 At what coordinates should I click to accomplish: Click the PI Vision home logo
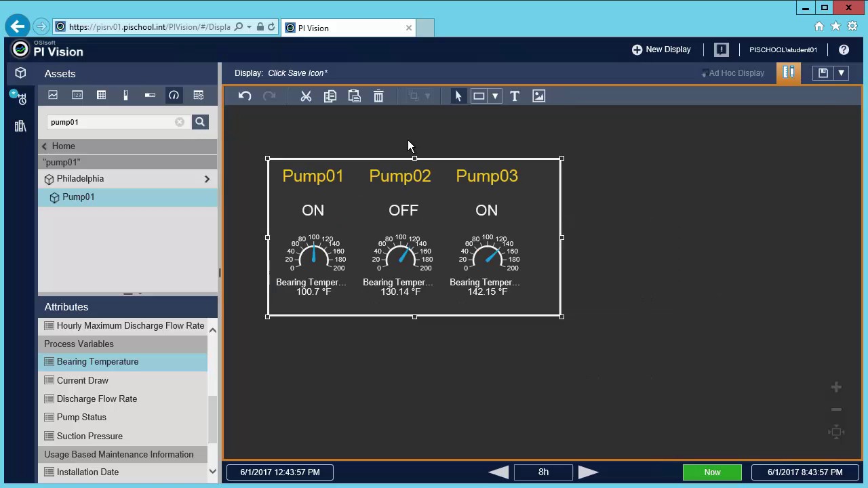(48, 49)
